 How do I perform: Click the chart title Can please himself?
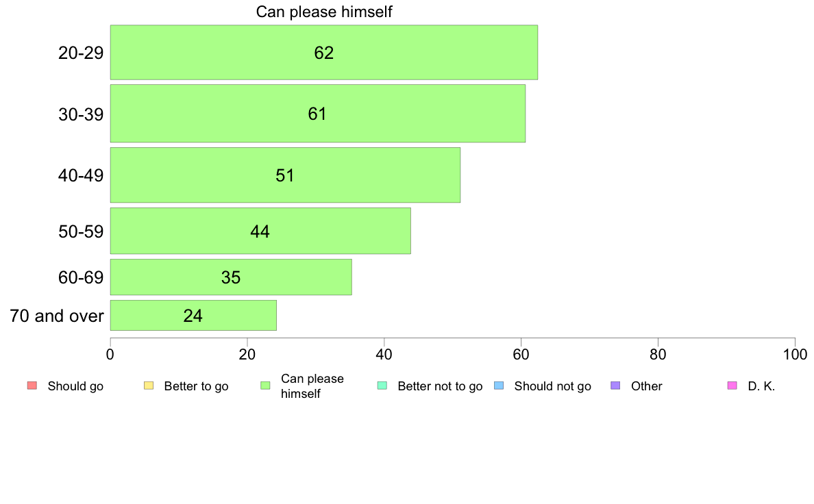click(324, 12)
